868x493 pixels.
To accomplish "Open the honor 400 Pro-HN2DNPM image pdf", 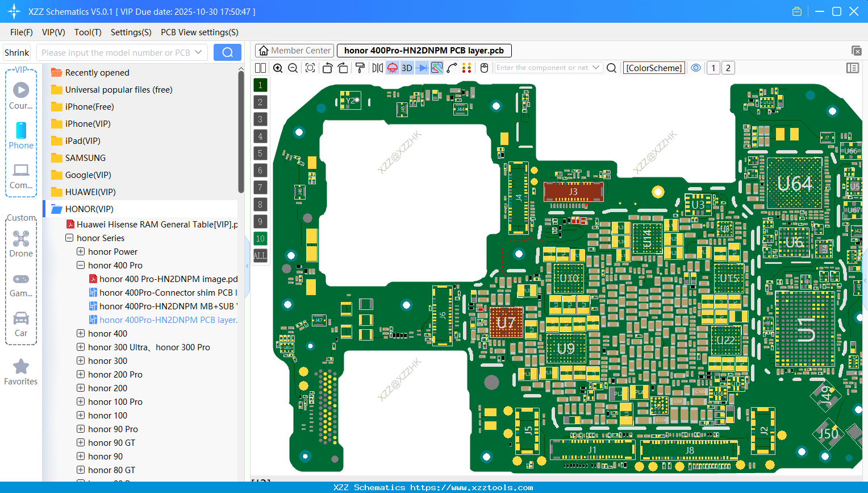I will tap(163, 279).
